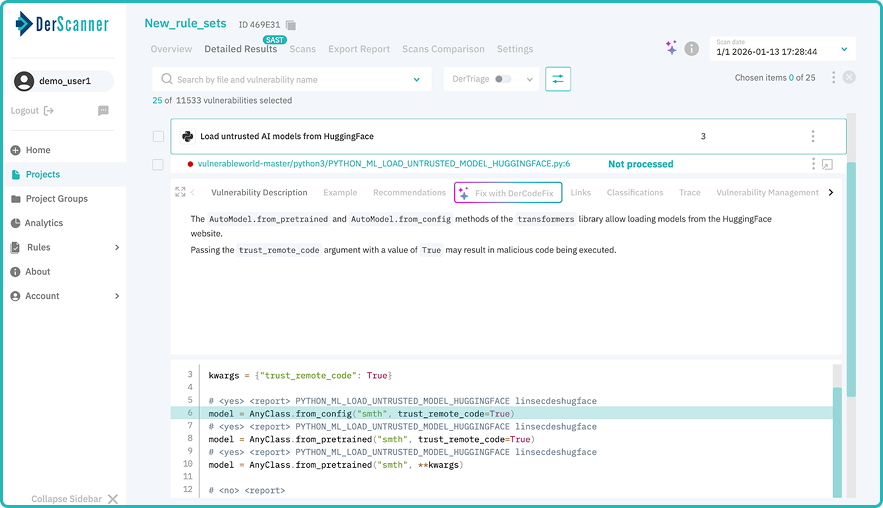The width and height of the screenshot is (883, 508).
Task: Open the DerTriage dropdown arrow
Action: (529, 79)
